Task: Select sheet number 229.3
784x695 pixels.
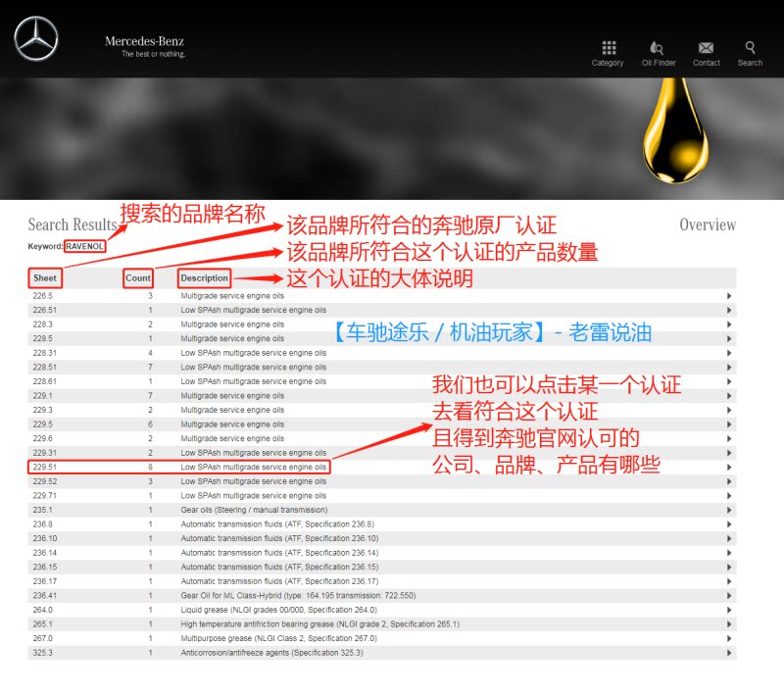Action: (x=42, y=410)
